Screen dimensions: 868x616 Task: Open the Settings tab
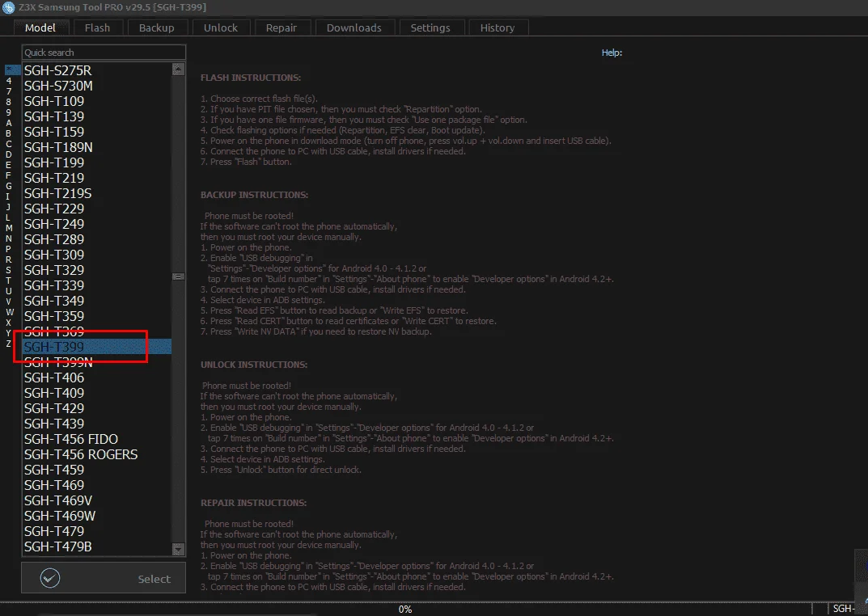(430, 27)
